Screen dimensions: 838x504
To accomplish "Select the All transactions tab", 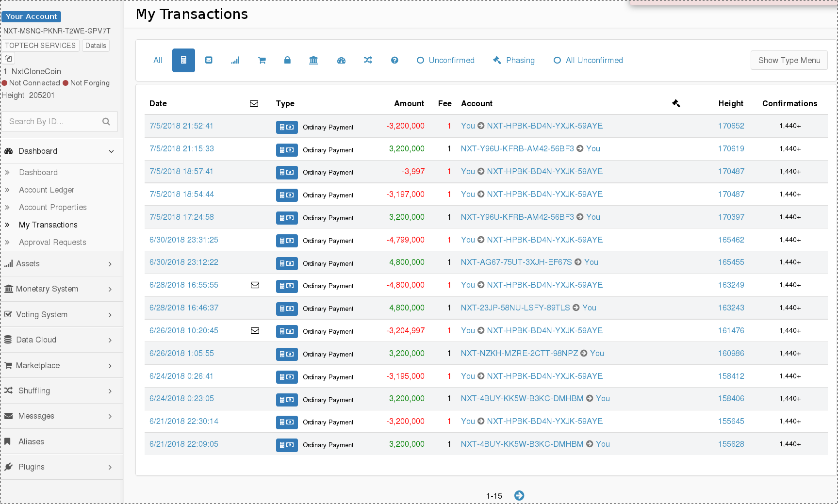I will pos(158,60).
